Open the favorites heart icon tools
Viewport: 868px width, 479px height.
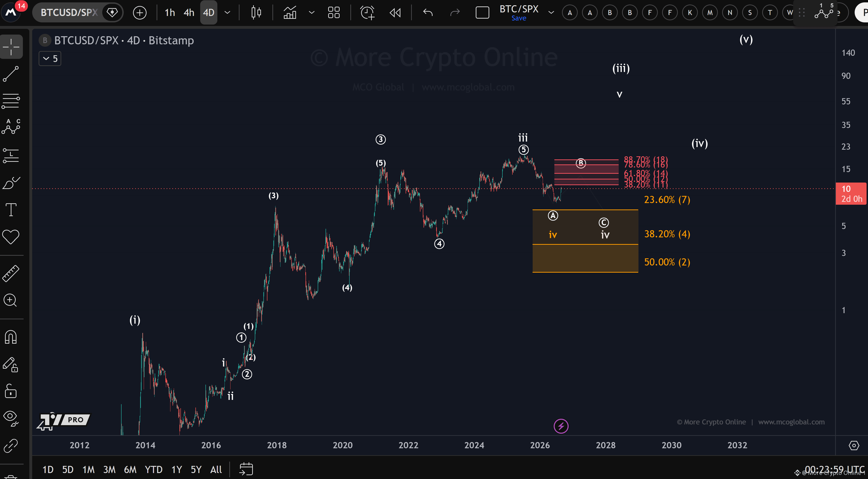(x=11, y=236)
